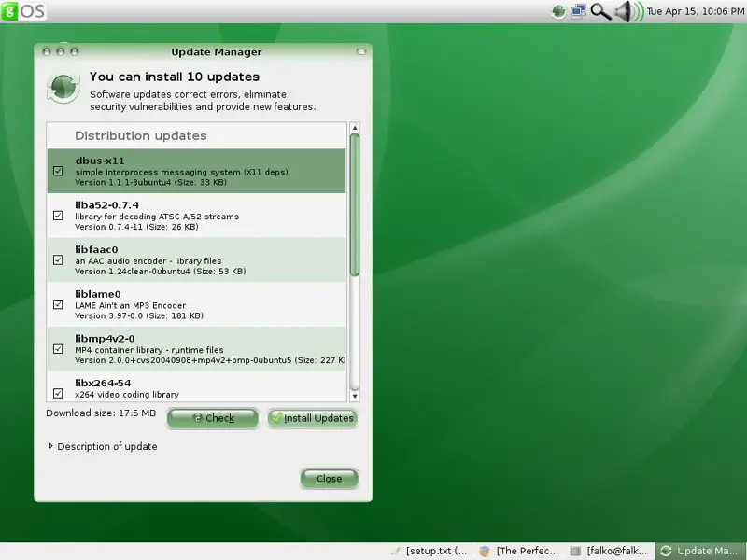Screen dimensions: 747x560
Task: Launch search with the magnifier icon
Action: tap(600, 11)
